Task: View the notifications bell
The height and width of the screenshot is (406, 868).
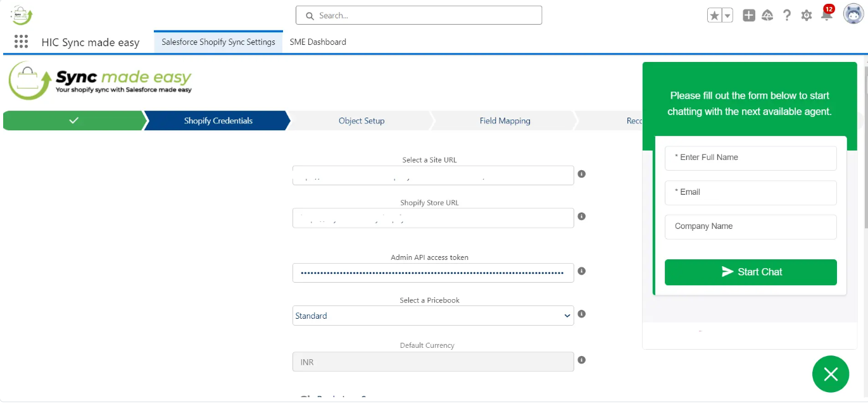Action: 826,16
